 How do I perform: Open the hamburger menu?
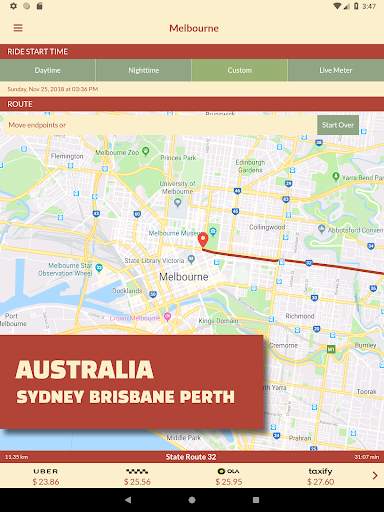(18, 28)
